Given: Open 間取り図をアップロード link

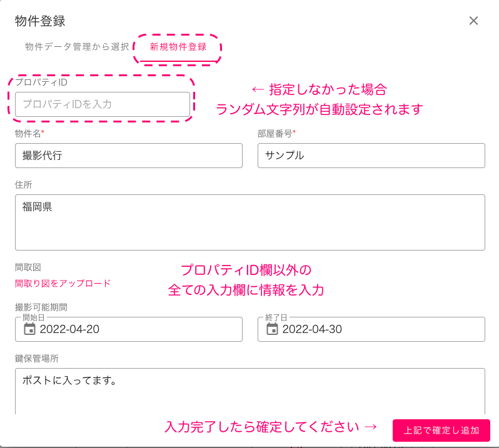Looking at the screenshot, I should point(63,283).
